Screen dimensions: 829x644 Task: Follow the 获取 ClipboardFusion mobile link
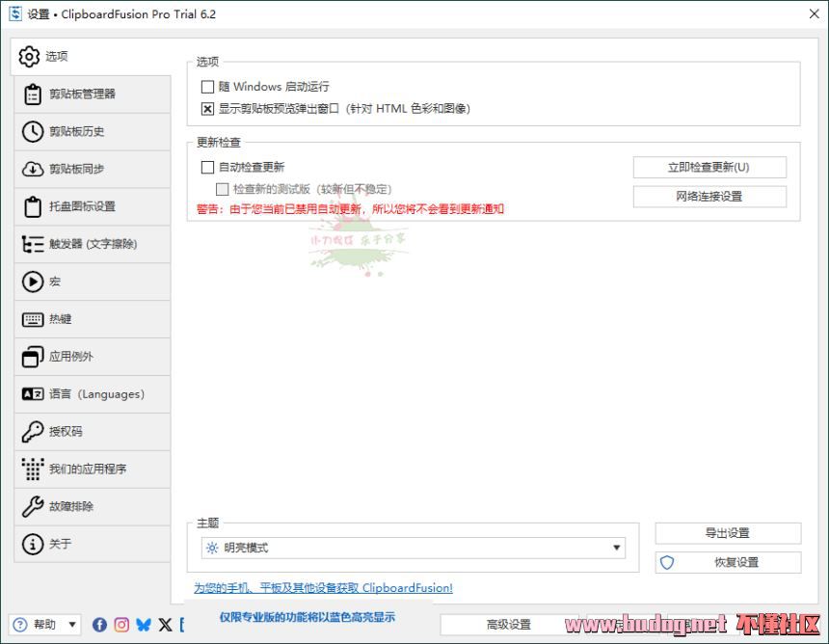click(323, 588)
